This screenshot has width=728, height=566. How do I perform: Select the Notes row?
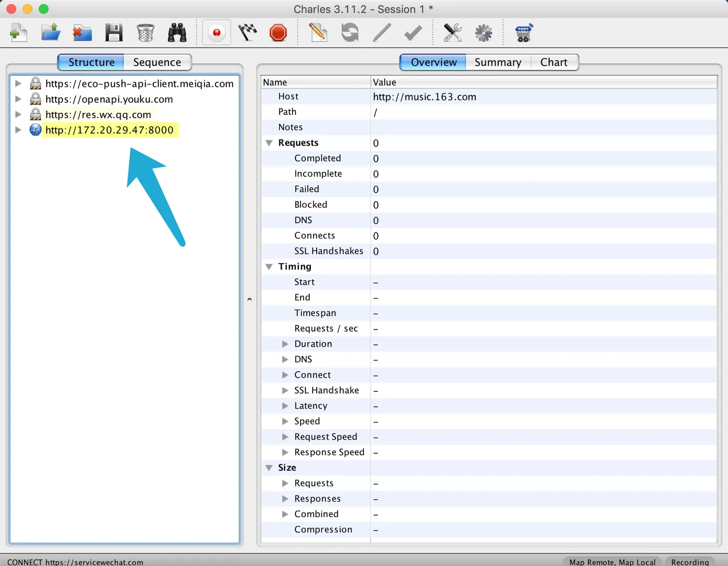point(489,127)
